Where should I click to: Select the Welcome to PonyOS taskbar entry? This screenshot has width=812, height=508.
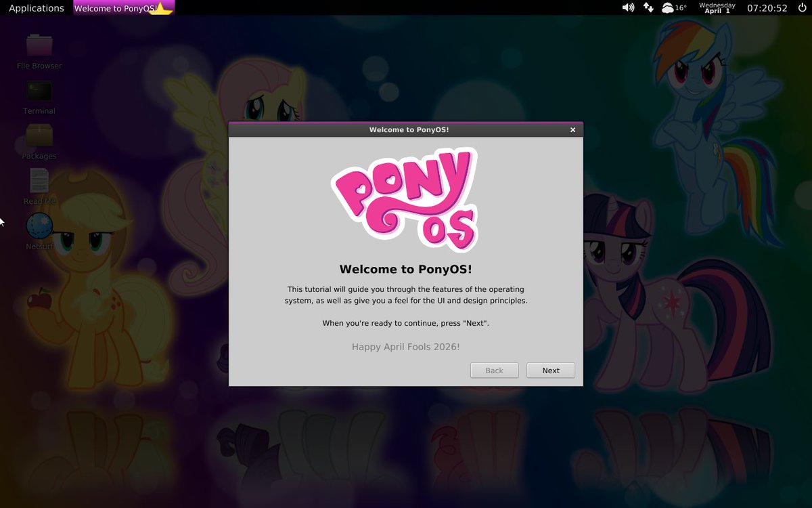pyautogui.click(x=123, y=8)
